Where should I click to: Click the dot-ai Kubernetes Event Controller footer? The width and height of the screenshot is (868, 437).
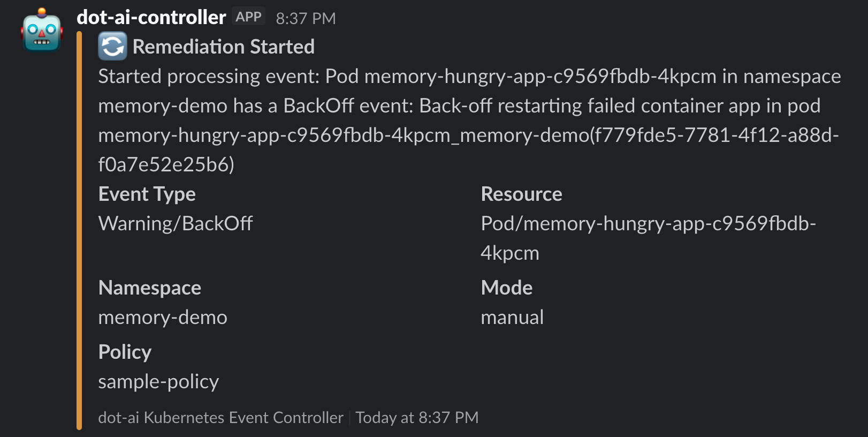[220, 417]
